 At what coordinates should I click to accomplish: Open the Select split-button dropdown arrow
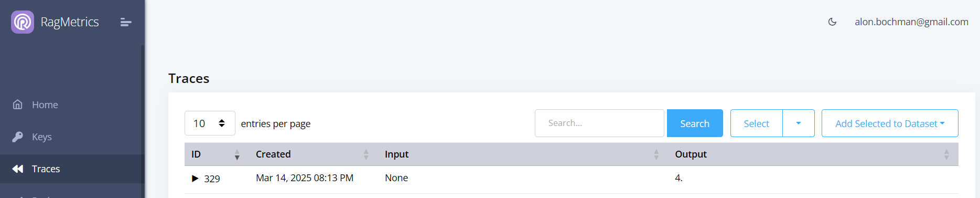(x=799, y=123)
